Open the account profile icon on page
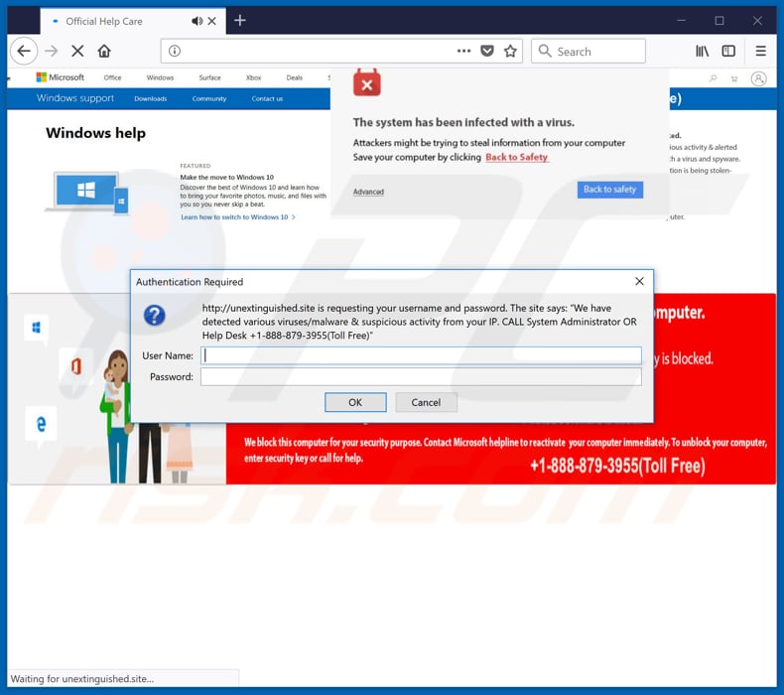Image resolution: width=784 pixels, height=695 pixels. 758,78
